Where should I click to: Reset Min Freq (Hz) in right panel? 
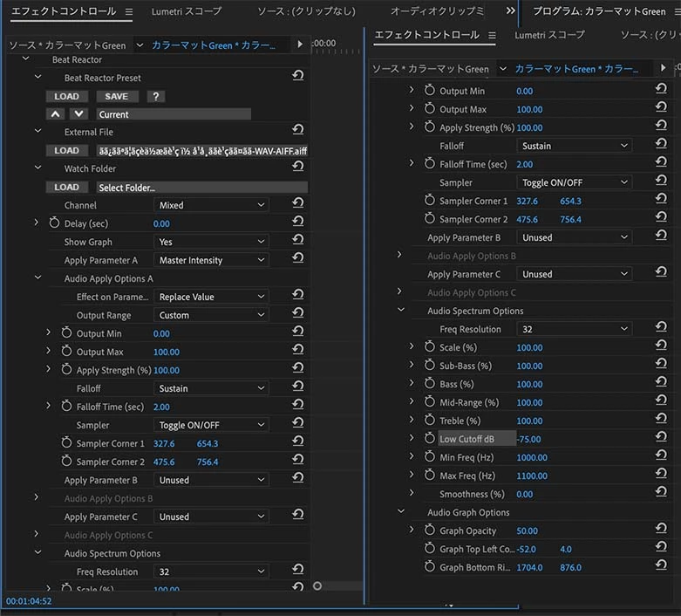click(661, 455)
